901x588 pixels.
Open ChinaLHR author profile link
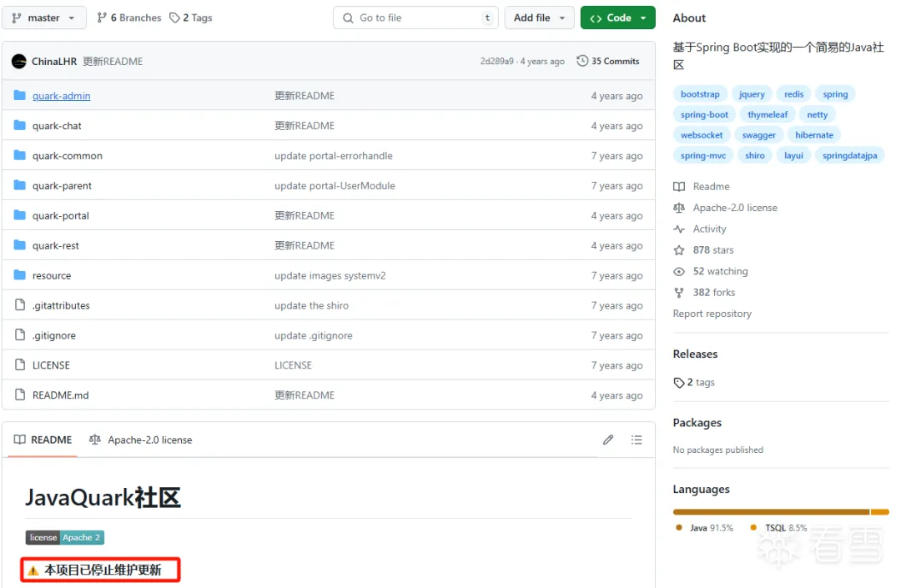[54, 62]
